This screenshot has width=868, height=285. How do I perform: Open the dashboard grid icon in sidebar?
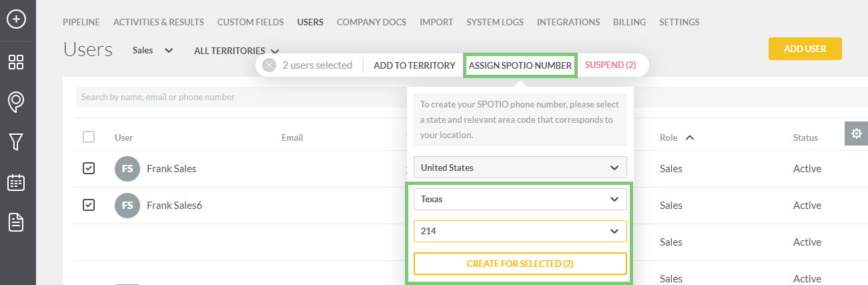point(16,62)
